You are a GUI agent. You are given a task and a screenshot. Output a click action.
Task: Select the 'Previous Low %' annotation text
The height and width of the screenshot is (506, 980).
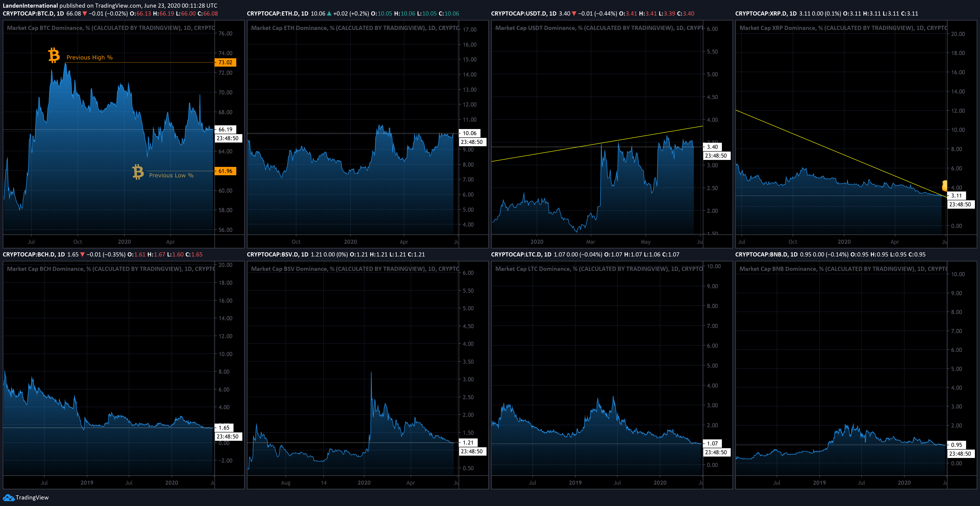pyautogui.click(x=171, y=175)
